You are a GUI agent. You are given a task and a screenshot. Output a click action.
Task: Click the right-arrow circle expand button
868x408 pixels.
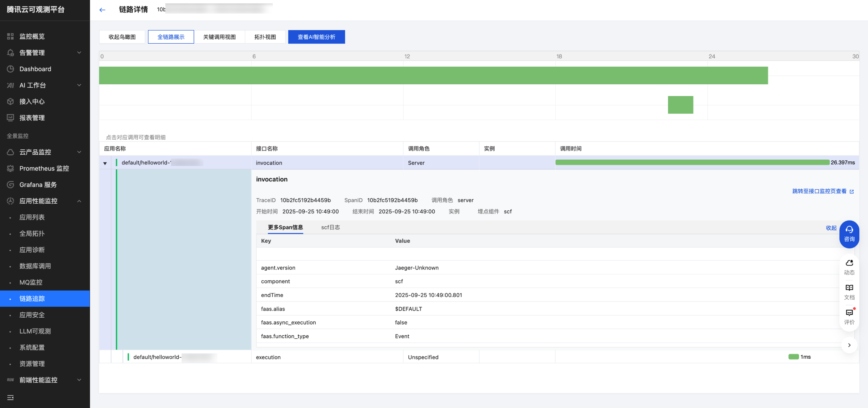pos(849,345)
